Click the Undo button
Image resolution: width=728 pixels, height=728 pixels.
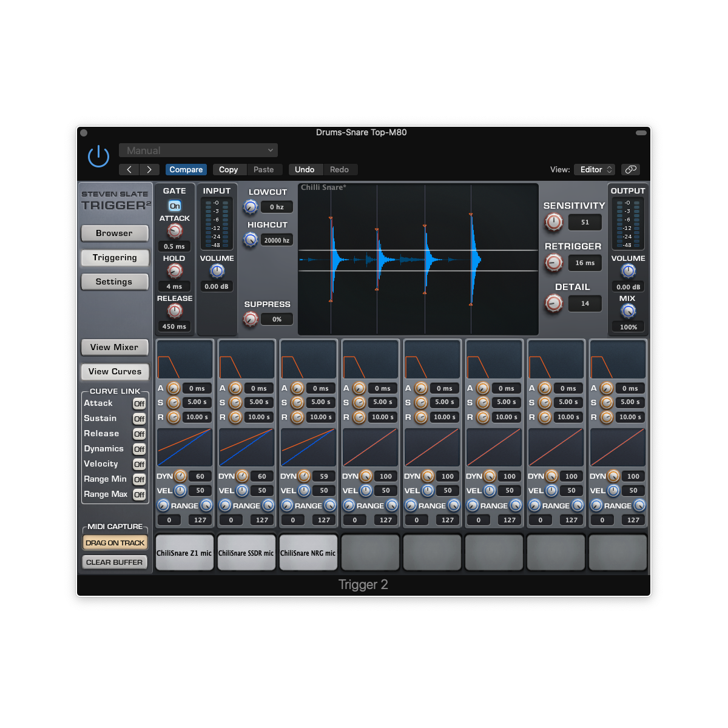coord(305,170)
